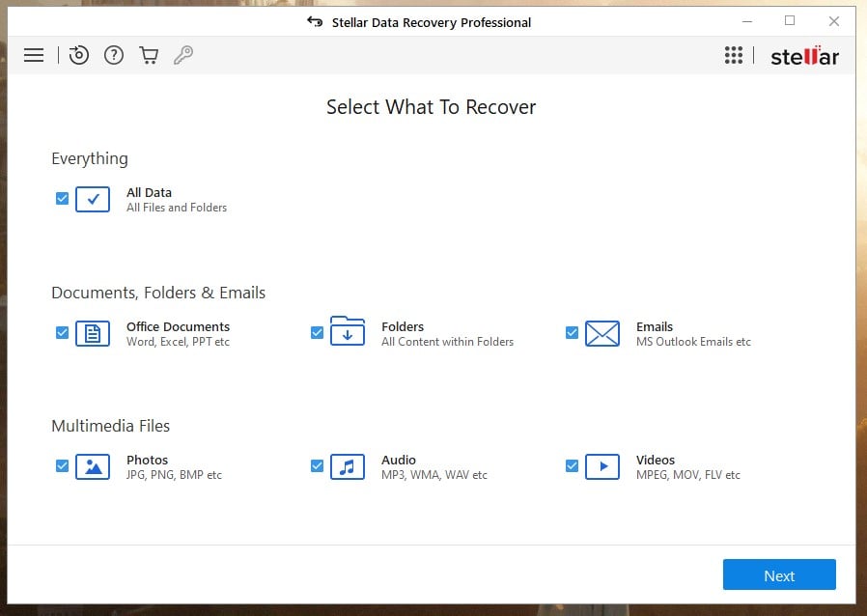
Task: Click the Folders download icon
Action: point(348,331)
